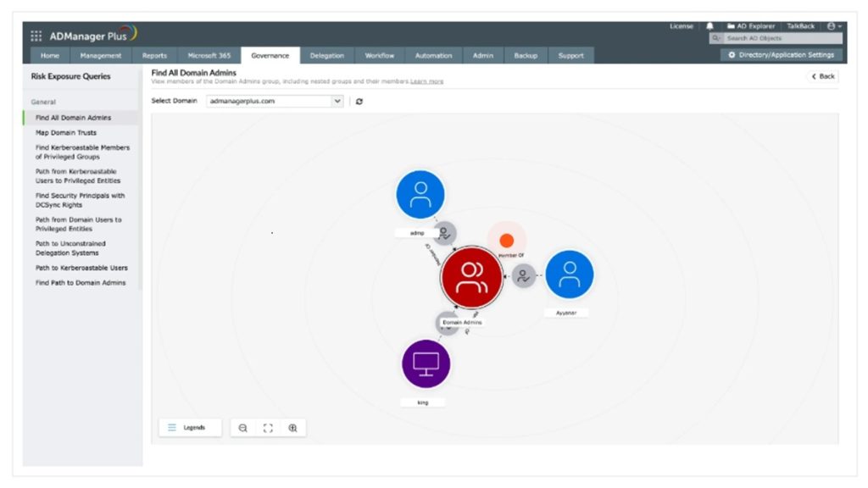Open the Microsoft 365 tab
This screenshot has width=868, height=488.
(209, 56)
